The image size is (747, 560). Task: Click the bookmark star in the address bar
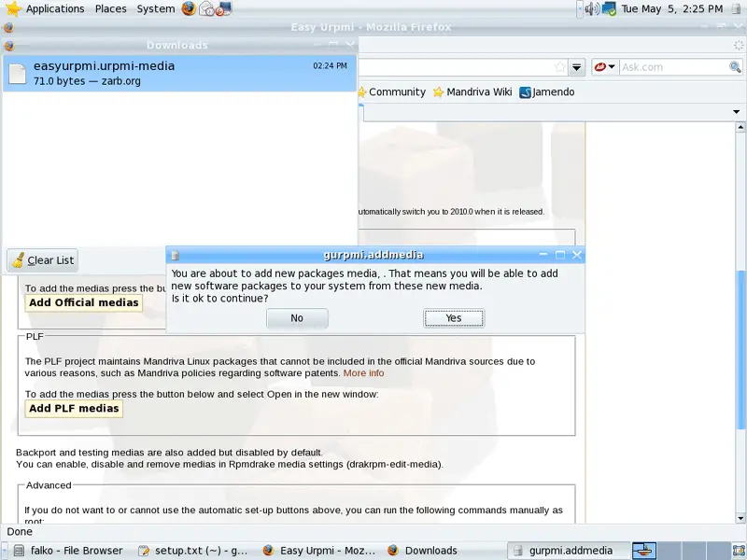tap(559, 67)
